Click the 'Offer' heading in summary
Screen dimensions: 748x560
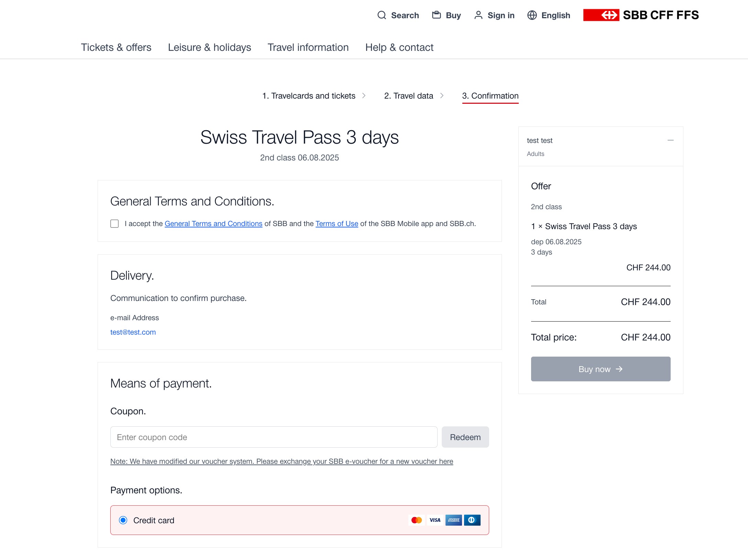[541, 186]
